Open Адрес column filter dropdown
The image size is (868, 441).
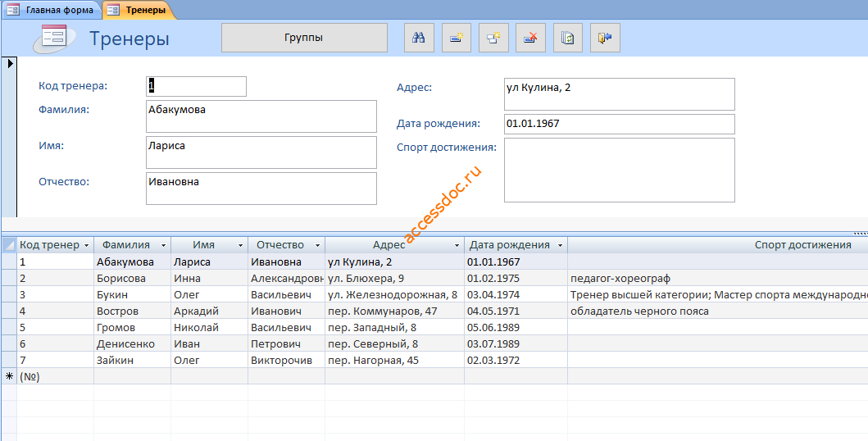(457, 245)
